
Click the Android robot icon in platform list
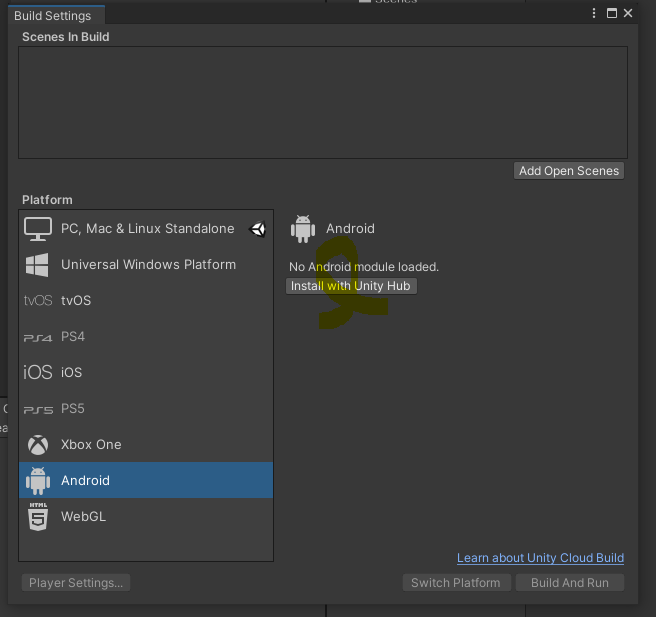[x=38, y=481]
